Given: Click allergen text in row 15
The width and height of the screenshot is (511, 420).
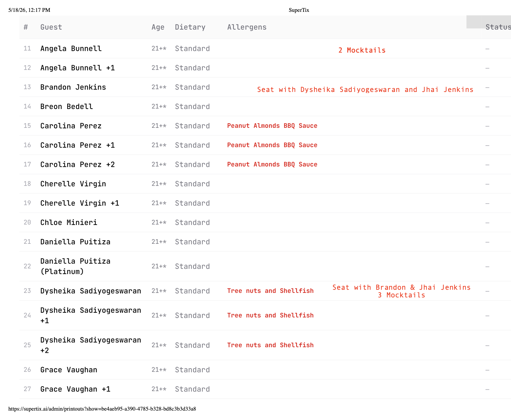Looking at the screenshot, I should [272, 126].
